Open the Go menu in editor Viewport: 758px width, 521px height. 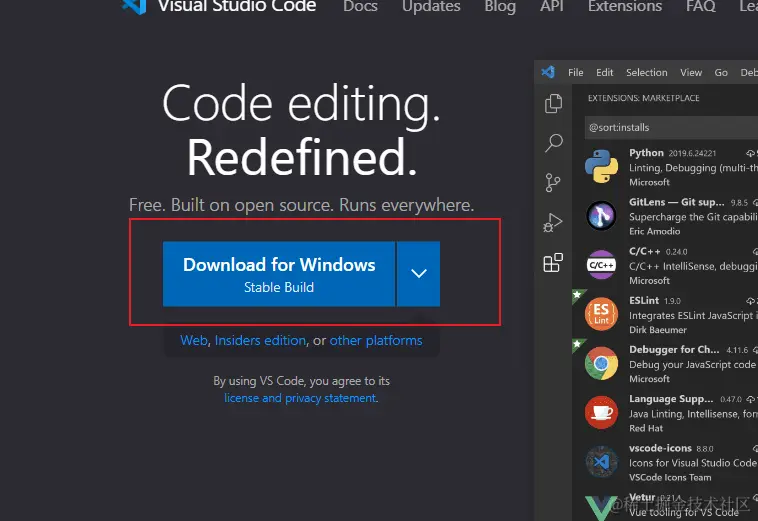point(721,72)
